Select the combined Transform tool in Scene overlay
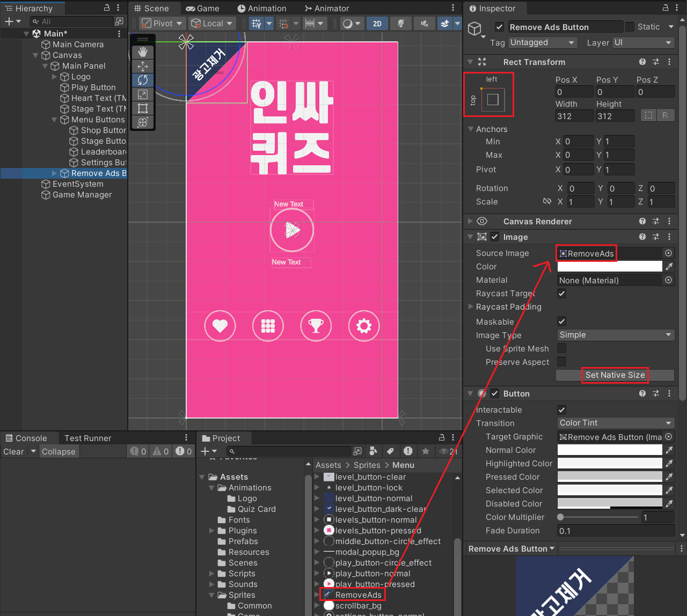687x616 pixels. pyautogui.click(x=143, y=122)
